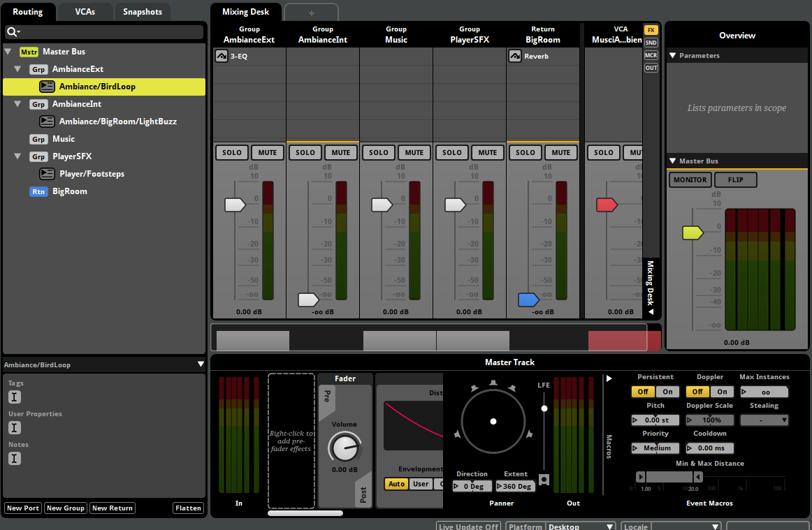
Task: Open the Stealing dropdown
Action: click(x=764, y=420)
